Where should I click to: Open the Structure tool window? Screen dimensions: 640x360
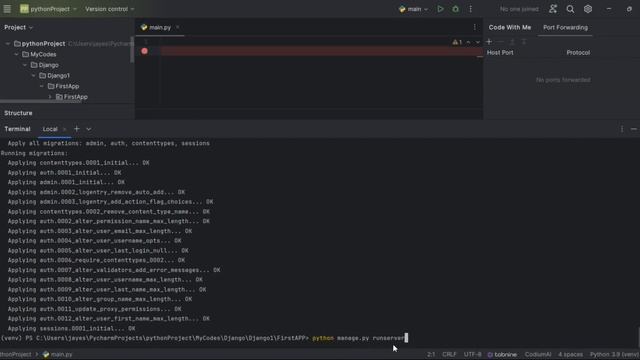click(x=18, y=113)
